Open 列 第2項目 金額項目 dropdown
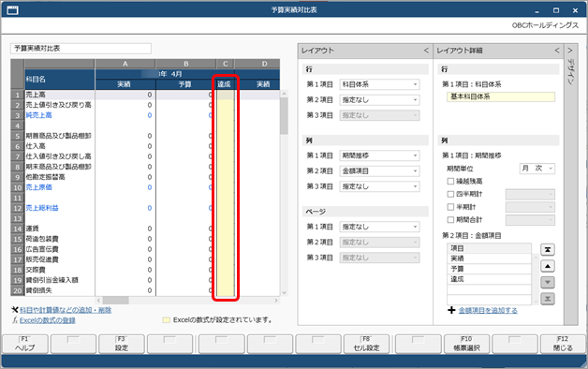The width and height of the screenshot is (588, 369). (x=379, y=171)
